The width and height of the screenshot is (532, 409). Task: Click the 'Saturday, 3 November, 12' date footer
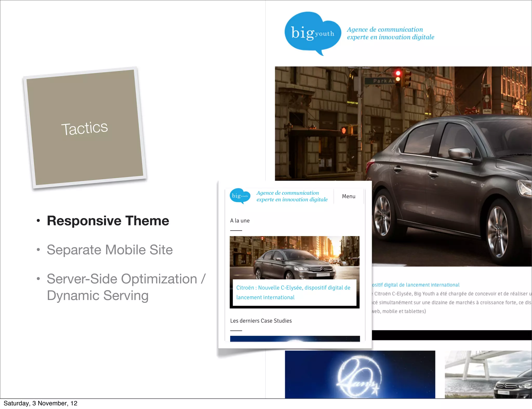click(41, 403)
